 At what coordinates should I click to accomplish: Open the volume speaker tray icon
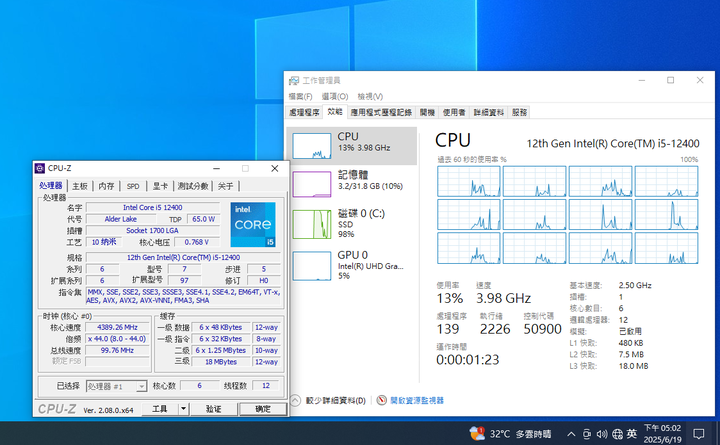tap(602, 434)
